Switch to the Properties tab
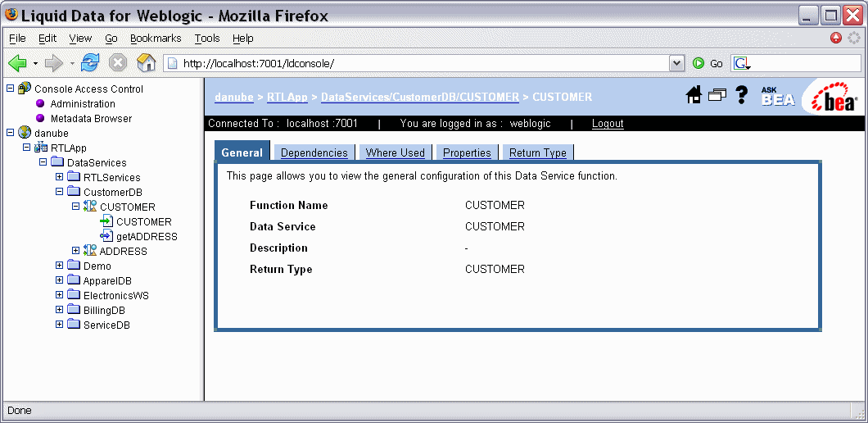Viewport: 868px width, 423px height. pyautogui.click(x=467, y=152)
